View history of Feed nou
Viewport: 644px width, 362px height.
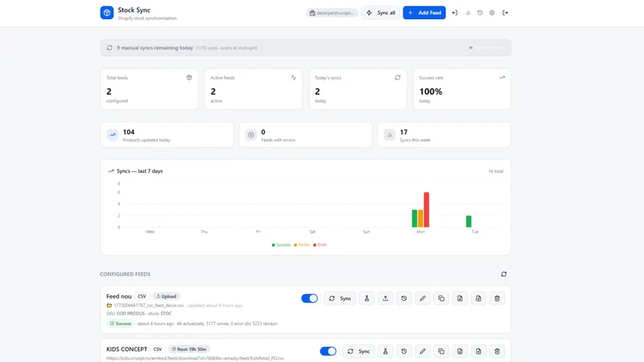pyautogui.click(x=404, y=298)
